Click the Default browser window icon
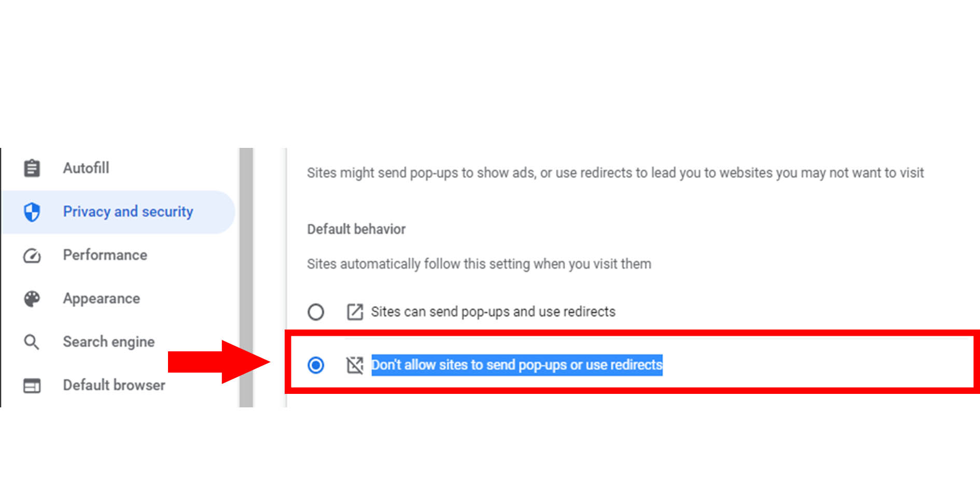 [32, 386]
